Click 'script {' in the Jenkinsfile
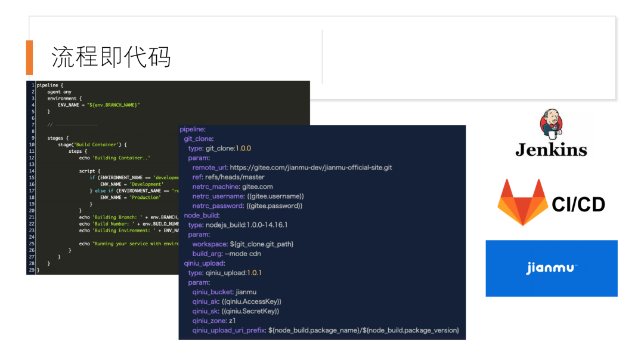This screenshot has height=363, width=644. pos(89,171)
